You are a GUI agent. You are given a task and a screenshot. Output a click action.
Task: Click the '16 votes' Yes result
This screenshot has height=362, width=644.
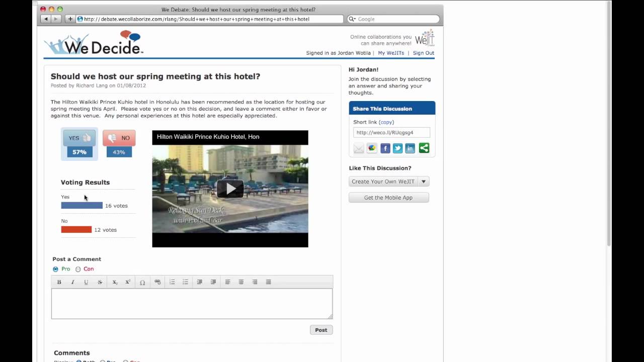click(116, 206)
